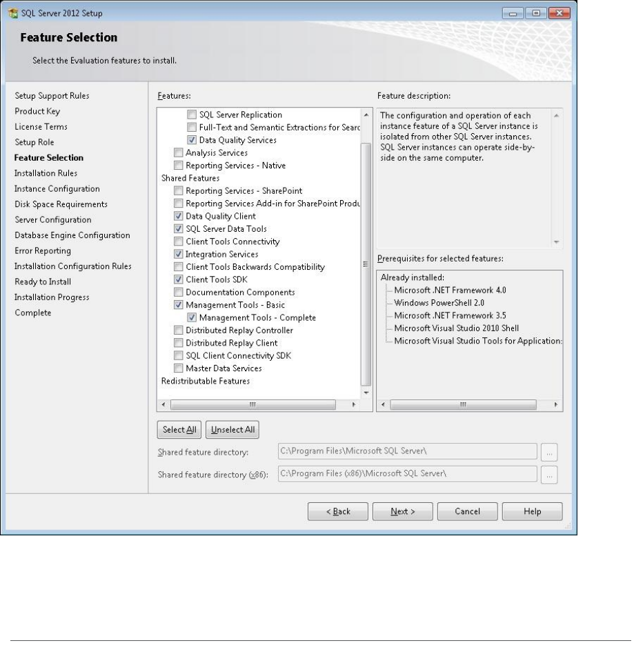The image size is (634, 672).
Task: Proceed with the Next button
Action: (x=402, y=511)
